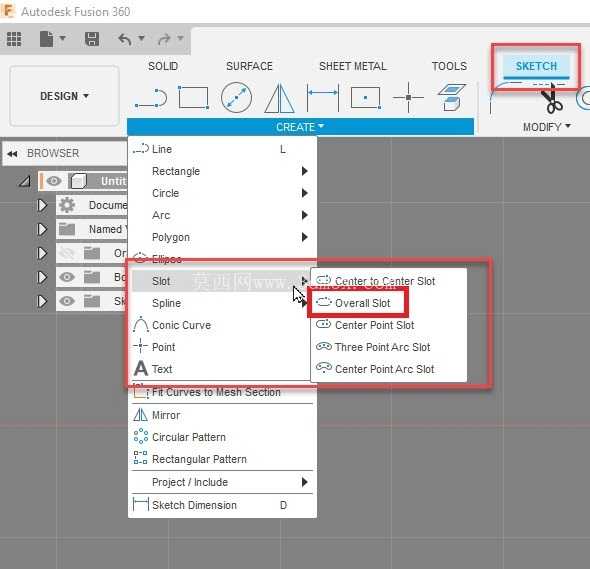590x569 pixels.
Task: Toggle visibility eye of Untitled root component
Action: click(54, 181)
